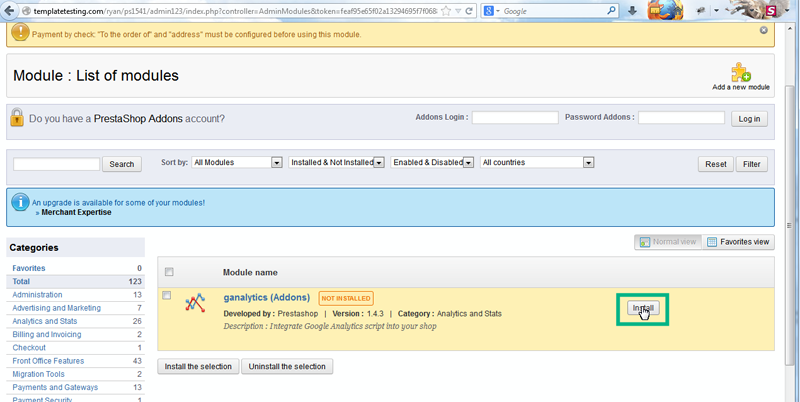Open the ganalytics (Addons) module link

[266, 297]
